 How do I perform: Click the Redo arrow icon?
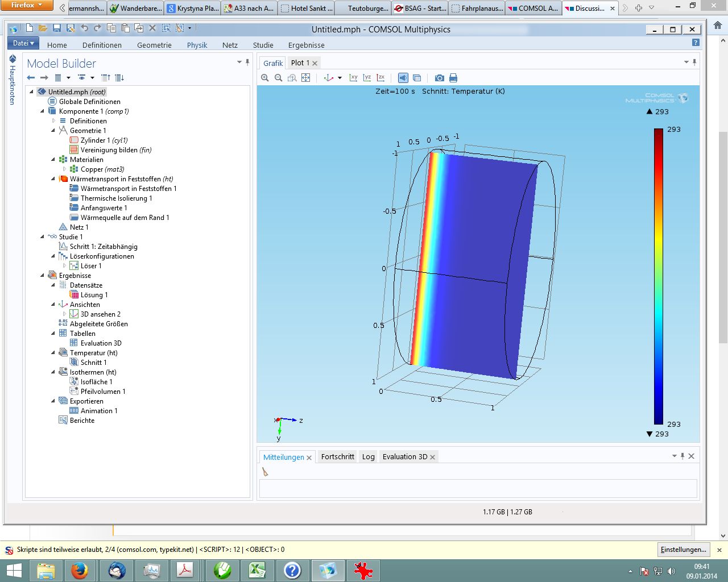point(97,28)
